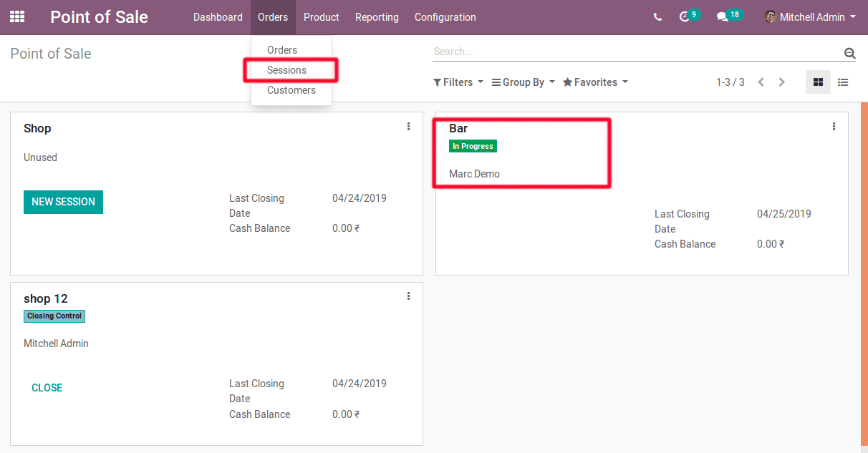Open the apps grid menu icon
Image resolution: width=868 pixels, height=453 pixels.
tap(17, 16)
